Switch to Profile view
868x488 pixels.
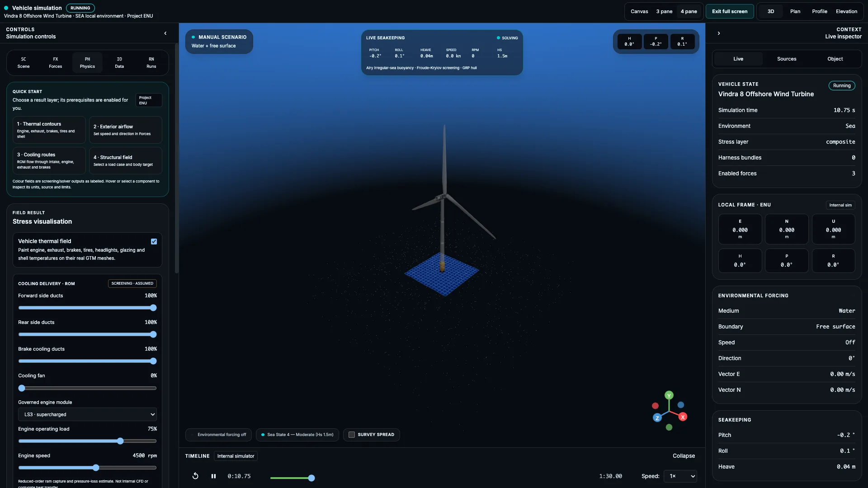click(x=820, y=11)
